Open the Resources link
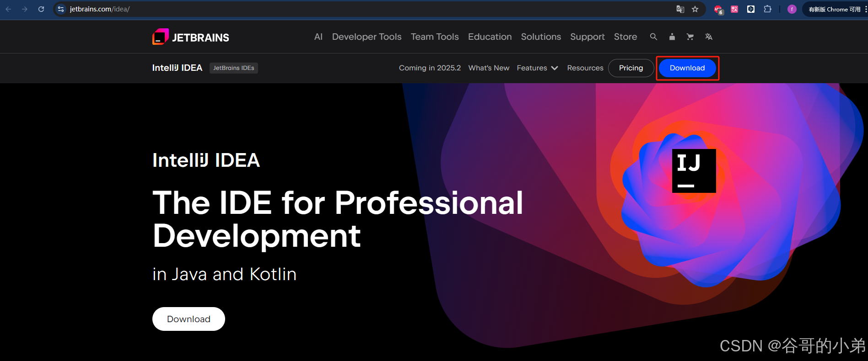 (x=585, y=68)
